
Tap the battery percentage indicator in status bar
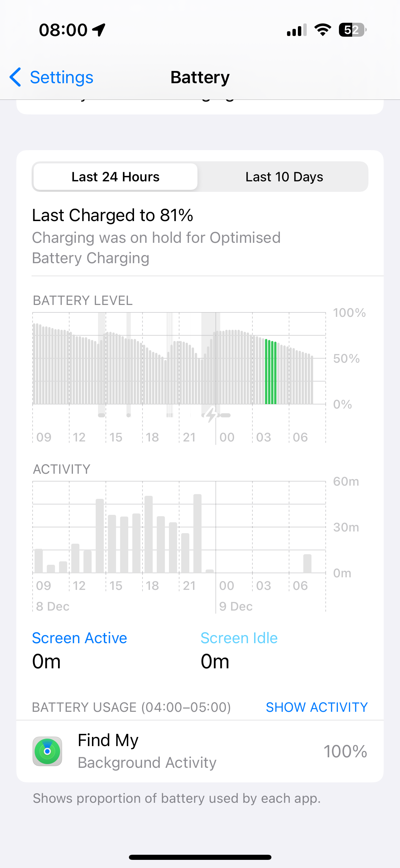(352, 30)
